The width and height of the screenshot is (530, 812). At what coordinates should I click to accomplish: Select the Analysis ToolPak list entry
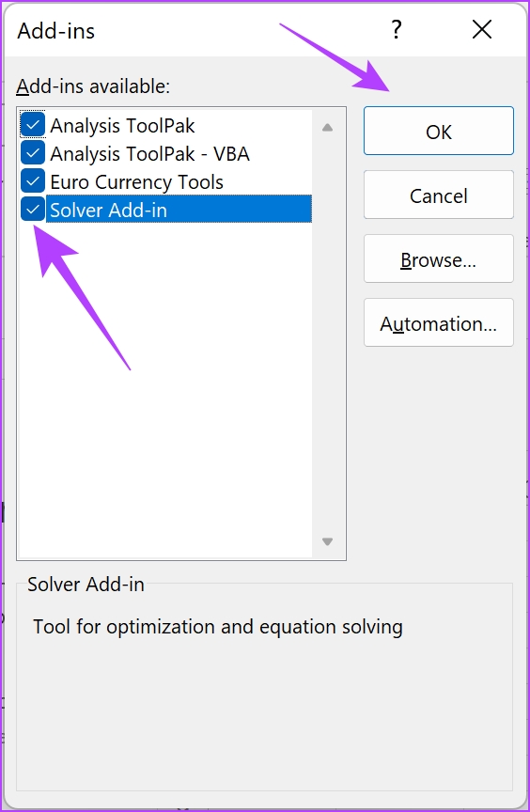(122, 126)
